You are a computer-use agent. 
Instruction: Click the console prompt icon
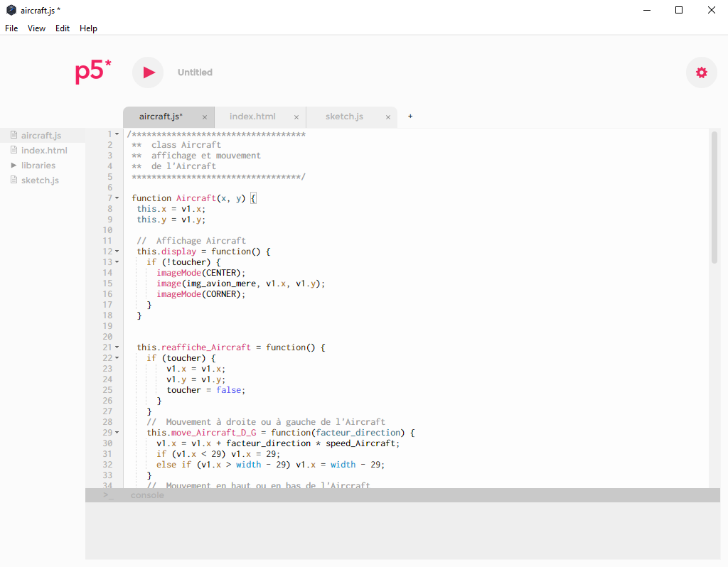coord(108,495)
